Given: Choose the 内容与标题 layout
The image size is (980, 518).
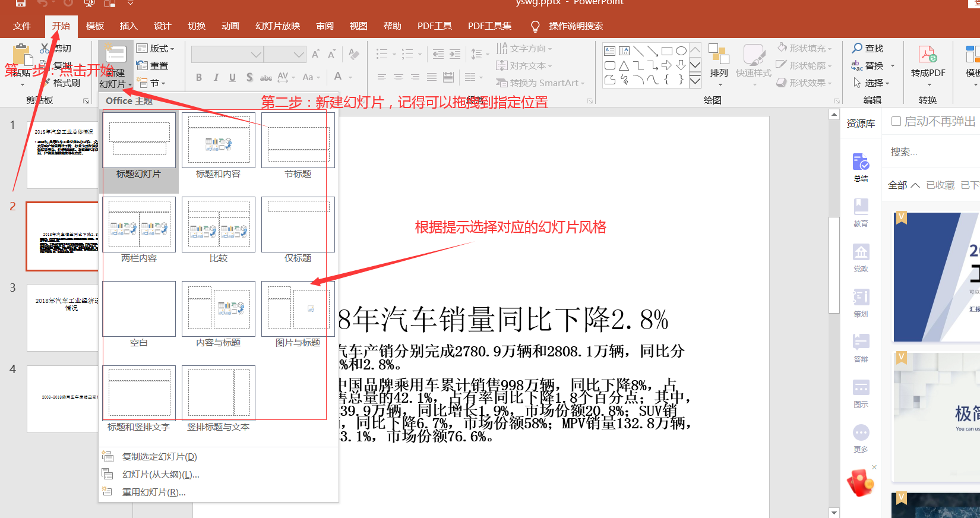Looking at the screenshot, I should (219, 309).
